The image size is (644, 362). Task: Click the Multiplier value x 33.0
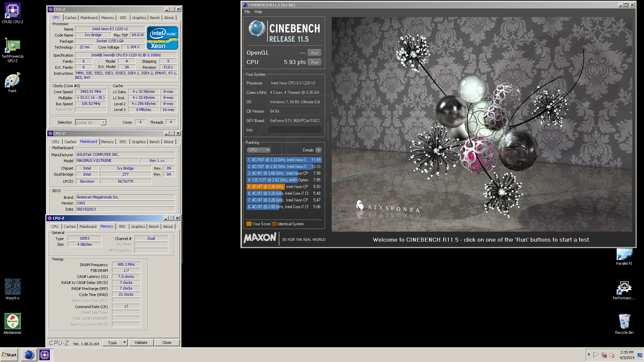click(91, 98)
